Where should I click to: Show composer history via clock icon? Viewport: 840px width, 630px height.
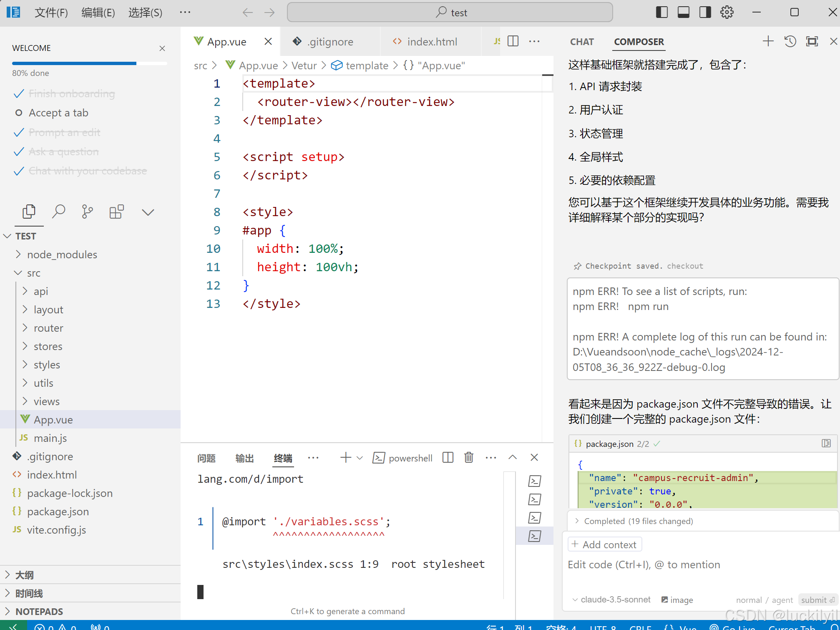click(x=790, y=41)
